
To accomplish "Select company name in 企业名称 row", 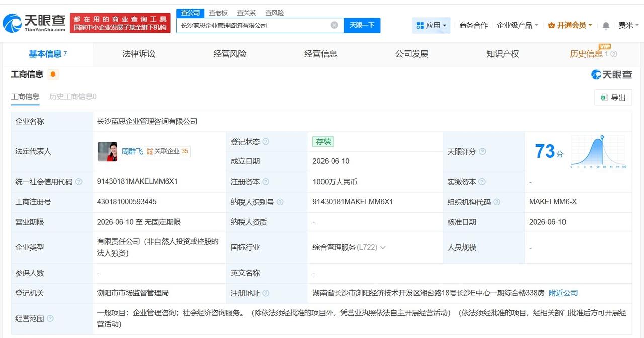I will point(147,121).
